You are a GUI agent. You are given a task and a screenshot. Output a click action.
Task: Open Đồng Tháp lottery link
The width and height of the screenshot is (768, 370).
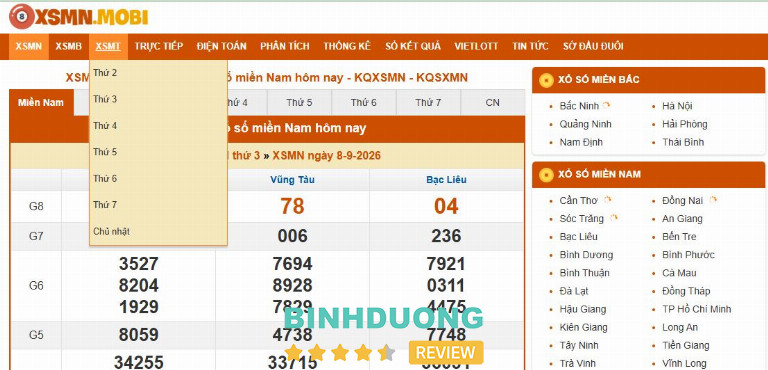(686, 291)
